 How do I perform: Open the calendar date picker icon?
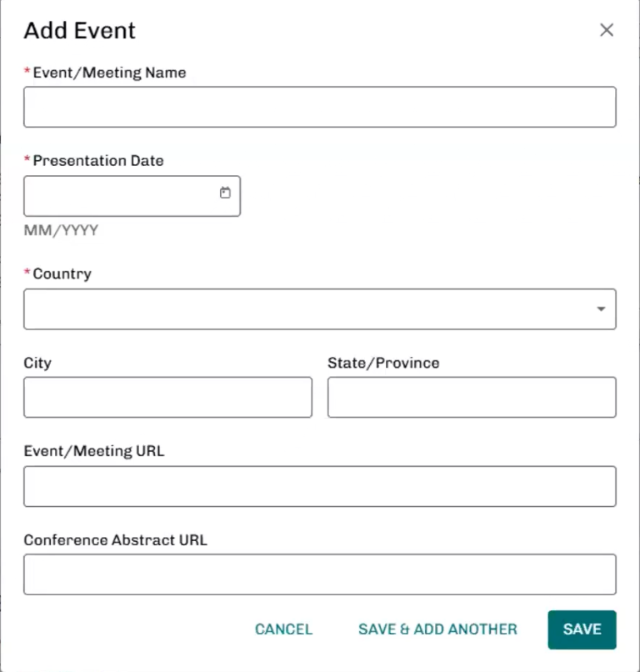click(225, 193)
